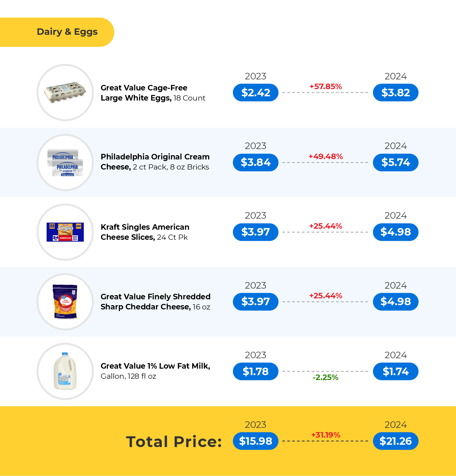The height and width of the screenshot is (476, 456).
Task: Click the $21.26 total 2024 price badge
Action: pos(395,441)
